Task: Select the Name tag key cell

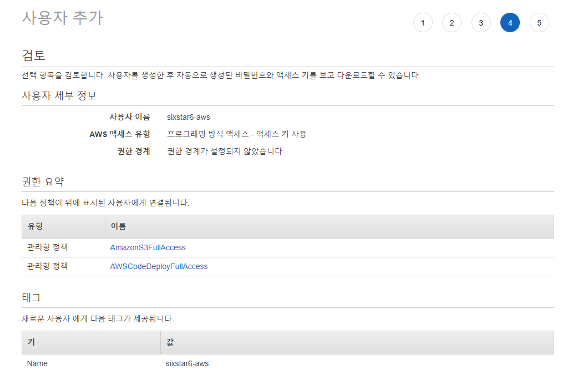Action: point(37,363)
